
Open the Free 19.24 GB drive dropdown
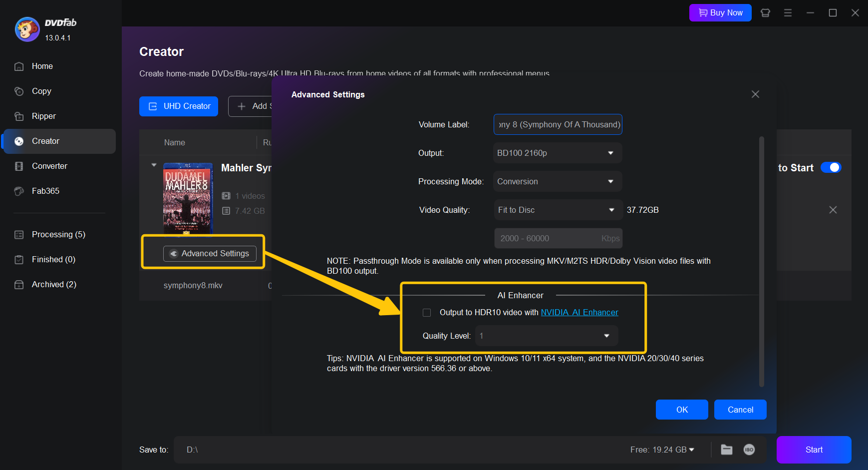[662, 450]
